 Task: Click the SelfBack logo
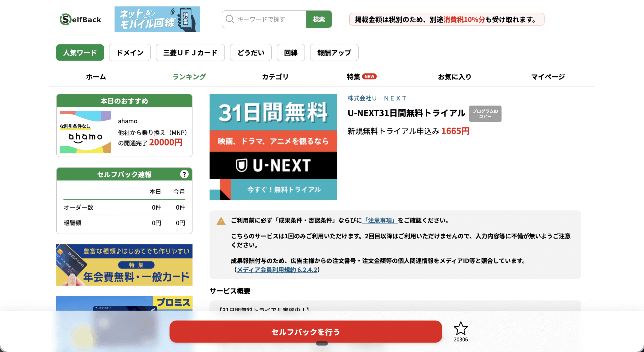point(80,19)
